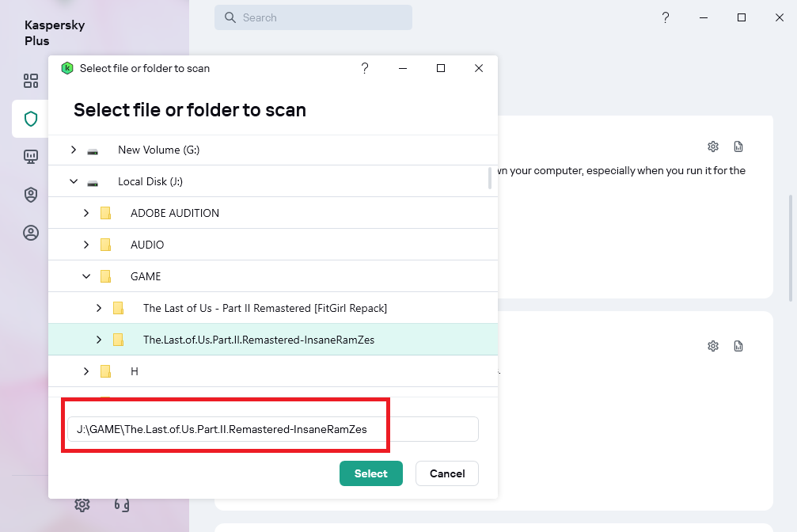Select The.Last.of.Us InsaneRamZes row
This screenshot has height=532, width=797.
(273, 340)
